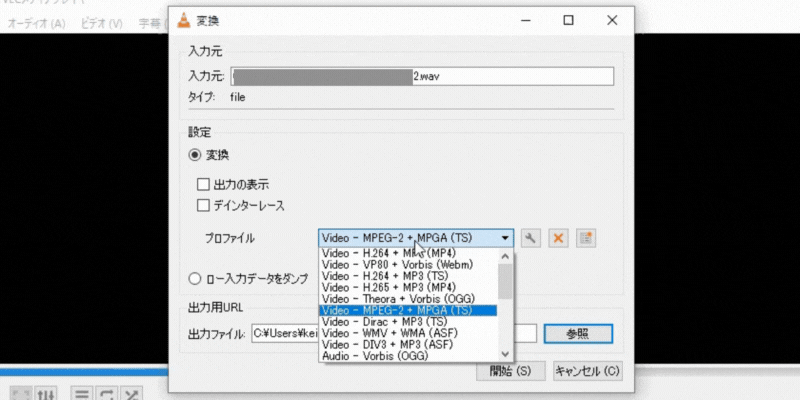Click the profile list scroll-up arrow
The width and height of the screenshot is (800, 400).
click(505, 256)
